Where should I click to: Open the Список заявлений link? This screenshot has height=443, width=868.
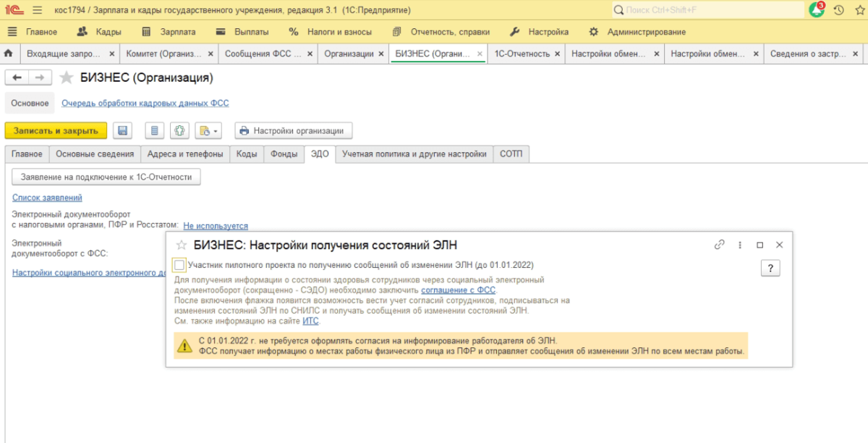click(x=47, y=198)
